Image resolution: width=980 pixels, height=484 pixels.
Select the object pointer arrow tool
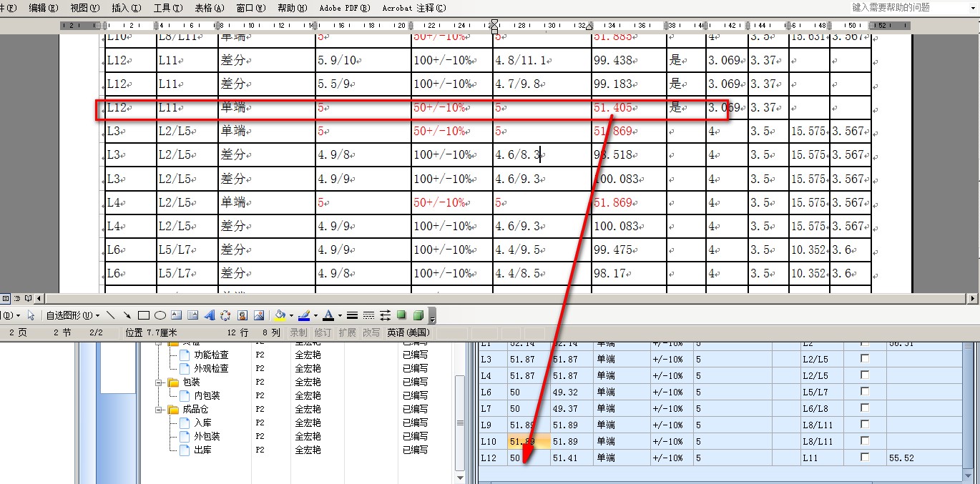pos(31,315)
